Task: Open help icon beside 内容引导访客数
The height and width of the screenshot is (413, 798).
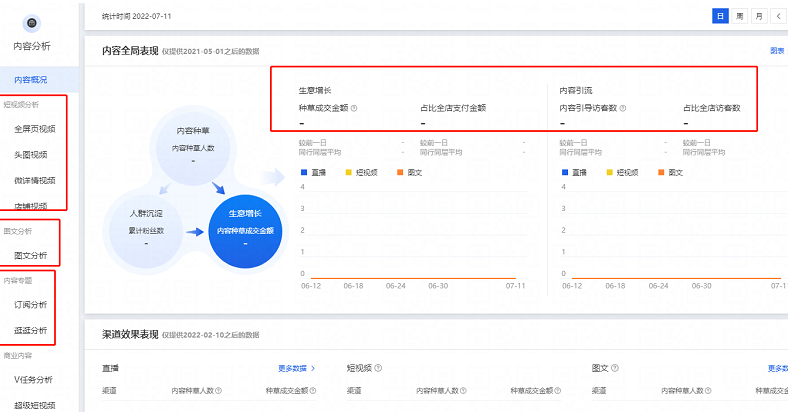Action: tap(623, 108)
